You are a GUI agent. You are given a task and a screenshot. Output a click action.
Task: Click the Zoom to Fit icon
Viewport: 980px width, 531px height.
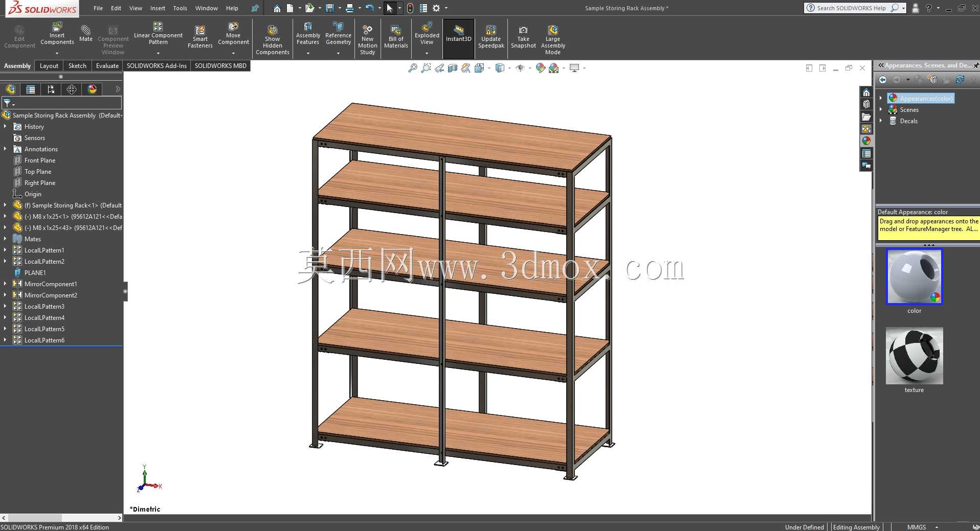(413, 68)
